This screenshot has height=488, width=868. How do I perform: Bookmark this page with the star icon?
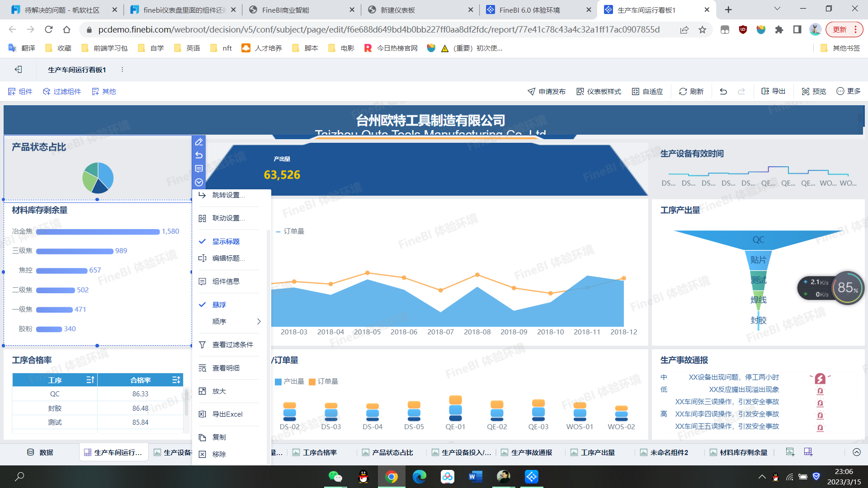[x=703, y=29]
